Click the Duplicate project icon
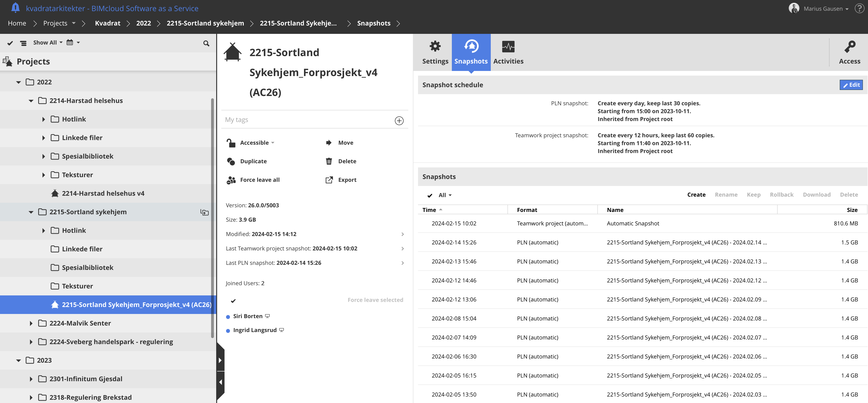This screenshot has height=403, width=868. click(x=231, y=162)
